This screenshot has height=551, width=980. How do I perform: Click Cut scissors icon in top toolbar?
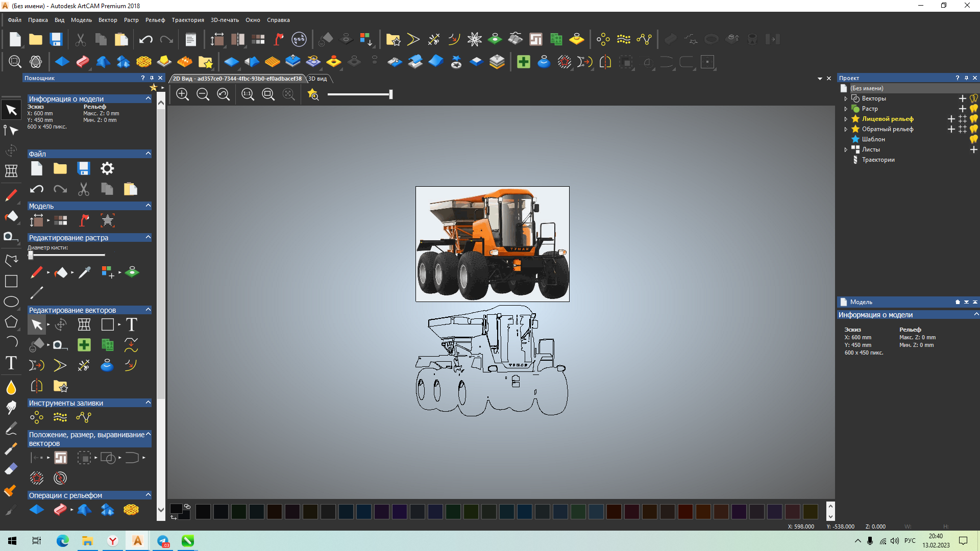[x=81, y=39]
